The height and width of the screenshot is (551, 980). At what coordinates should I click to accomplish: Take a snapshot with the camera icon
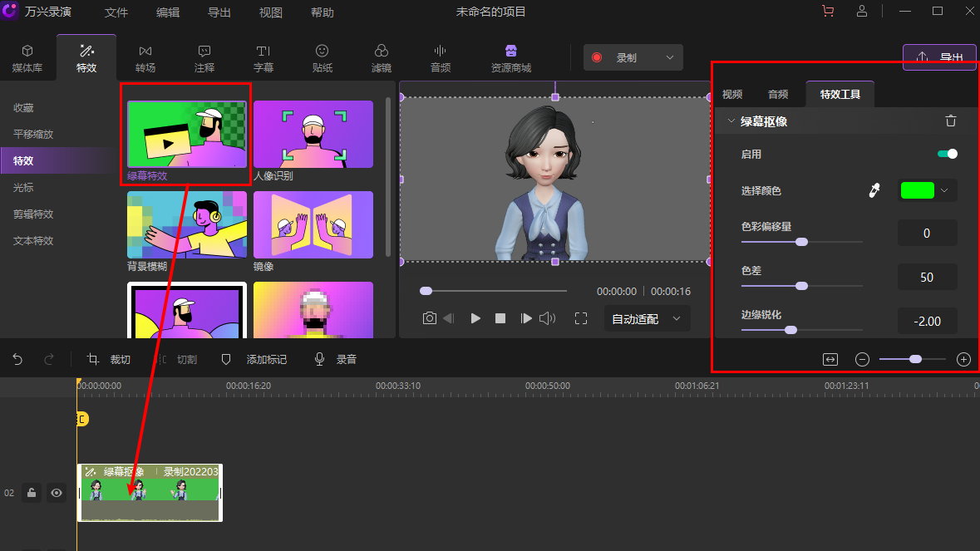[x=429, y=318]
